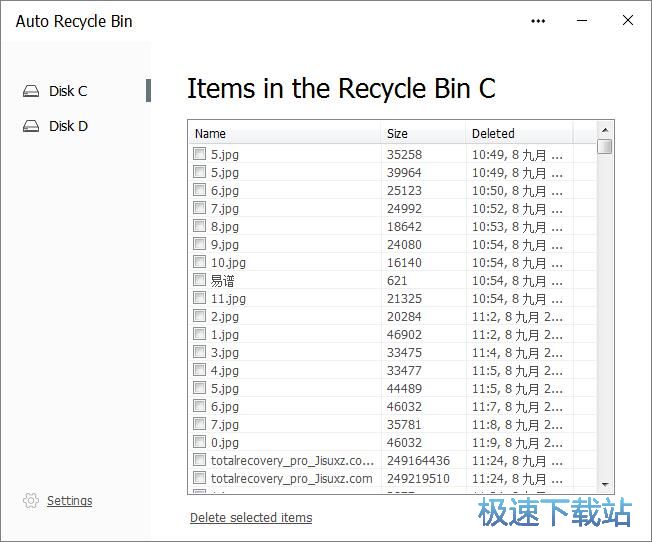Check the box for 5.jpg sized 35258
652x542 pixels.
pyautogui.click(x=200, y=153)
